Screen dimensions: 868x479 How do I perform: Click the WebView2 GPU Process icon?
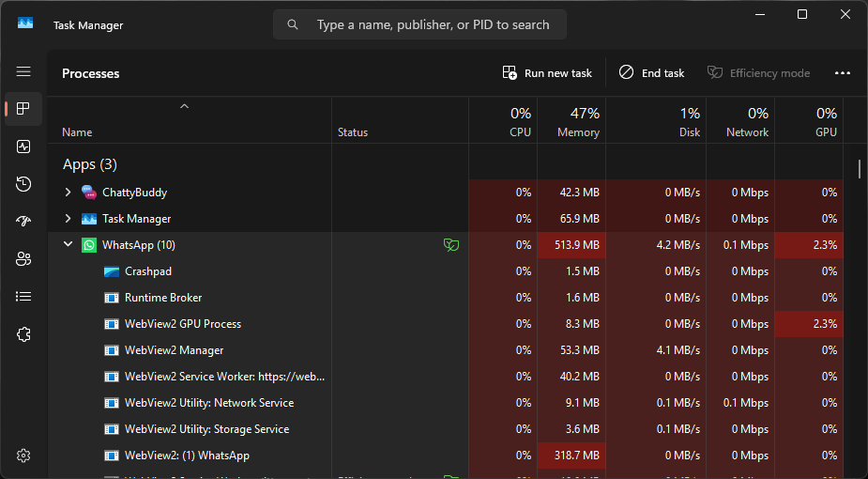[x=112, y=324]
